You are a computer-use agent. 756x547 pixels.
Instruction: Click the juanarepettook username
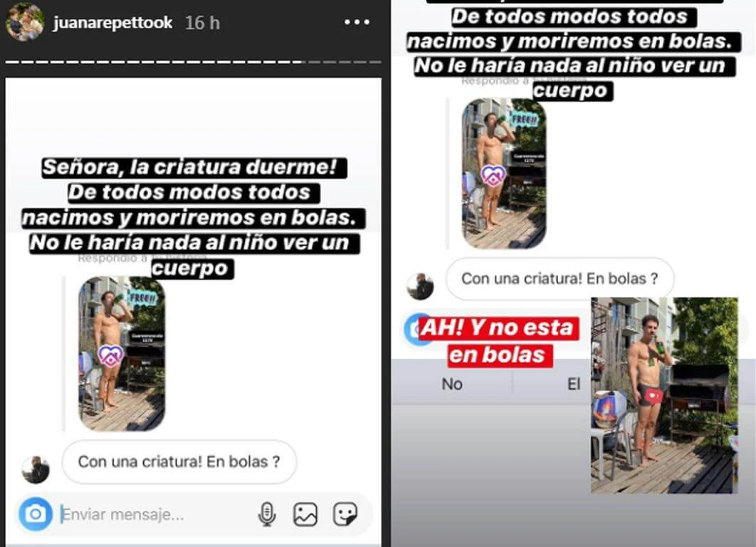pos(112,23)
